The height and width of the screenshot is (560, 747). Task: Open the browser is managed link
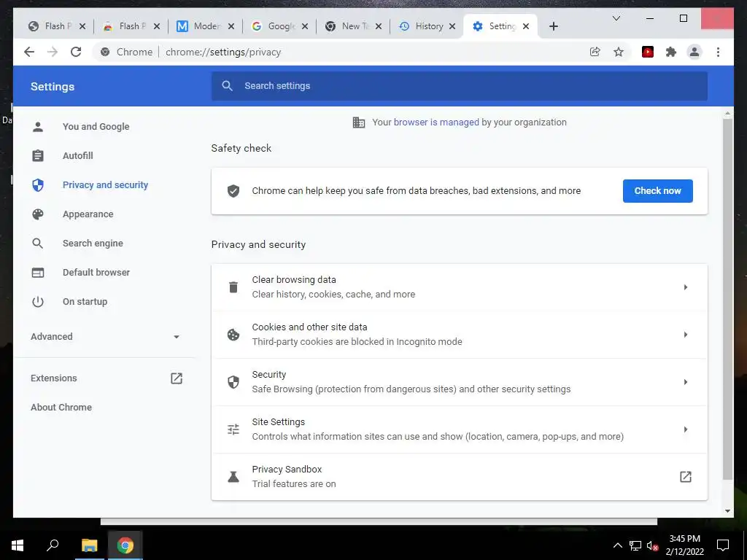tap(436, 122)
